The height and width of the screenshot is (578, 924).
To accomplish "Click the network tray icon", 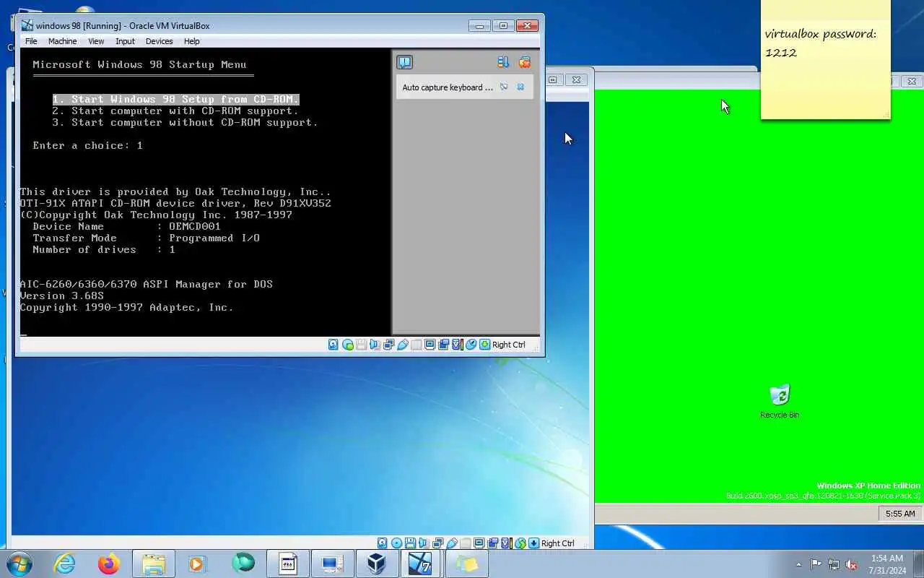I will coord(834,564).
